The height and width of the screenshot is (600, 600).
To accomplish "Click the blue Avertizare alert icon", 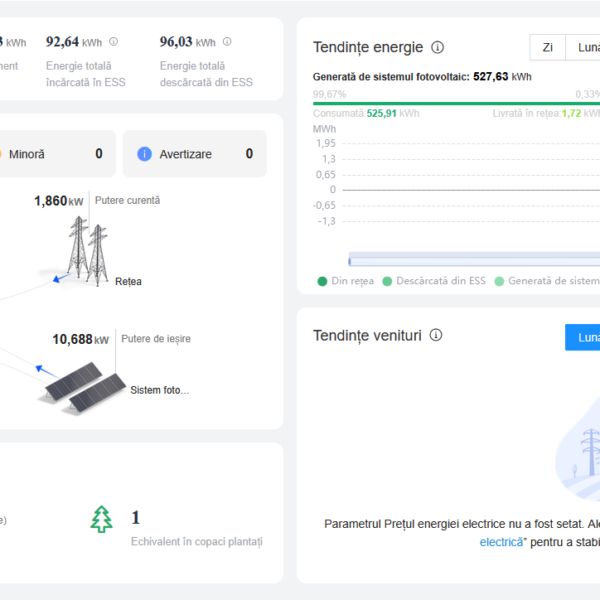I will [x=144, y=154].
